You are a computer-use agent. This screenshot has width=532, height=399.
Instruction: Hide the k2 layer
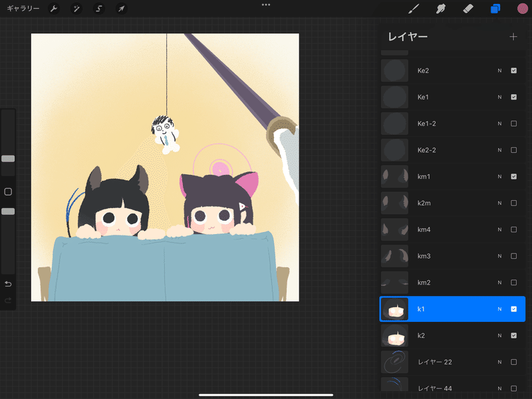coord(513,335)
